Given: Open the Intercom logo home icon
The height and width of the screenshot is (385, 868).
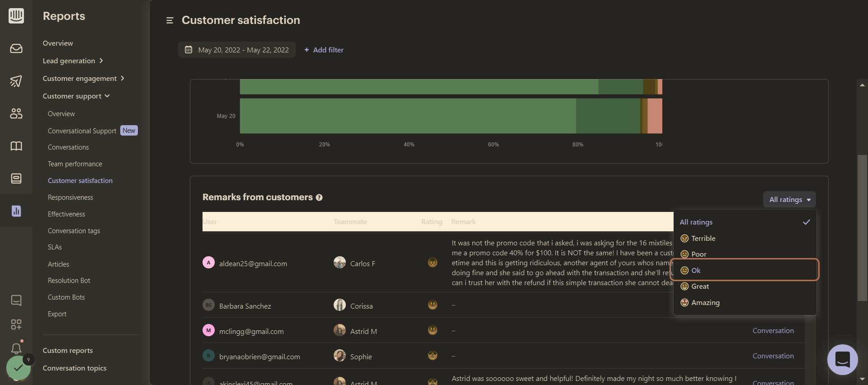Looking at the screenshot, I should point(16,16).
